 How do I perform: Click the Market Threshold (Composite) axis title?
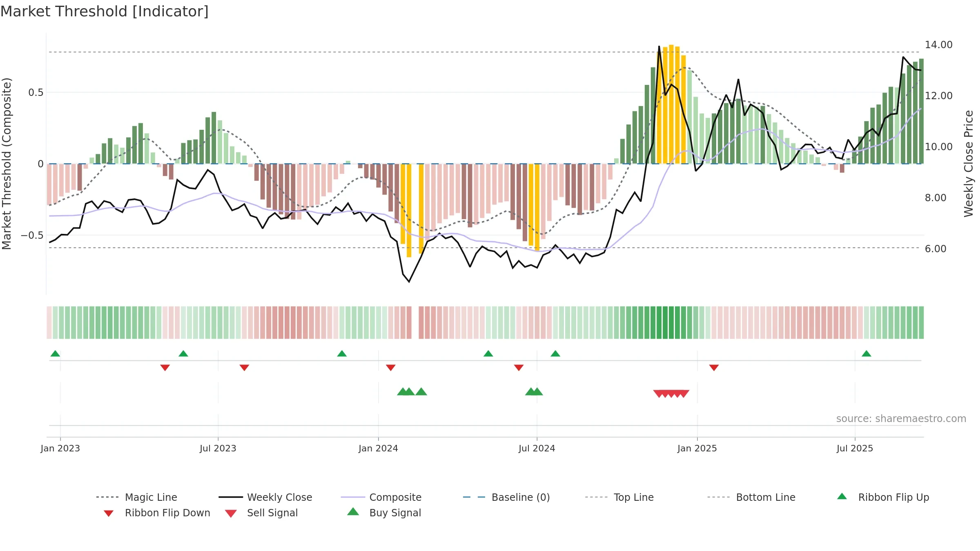pyautogui.click(x=7, y=163)
